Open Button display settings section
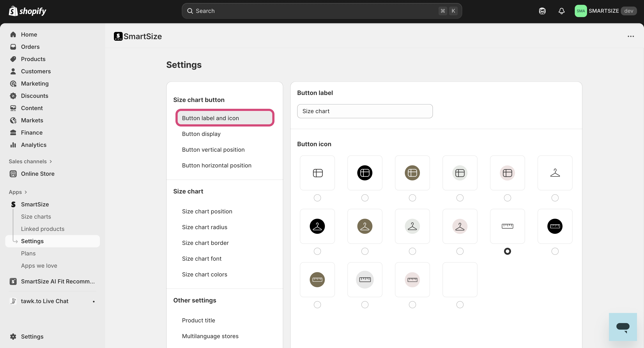644x348 pixels. pos(201,134)
